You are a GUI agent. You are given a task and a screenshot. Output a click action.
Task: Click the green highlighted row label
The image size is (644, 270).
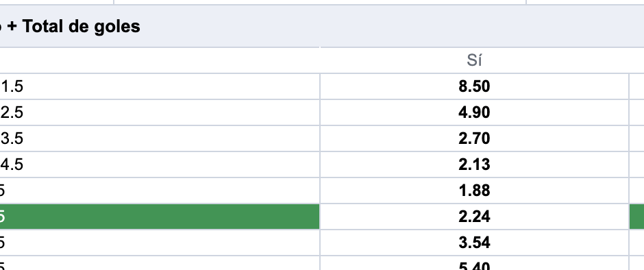[x=160, y=216]
